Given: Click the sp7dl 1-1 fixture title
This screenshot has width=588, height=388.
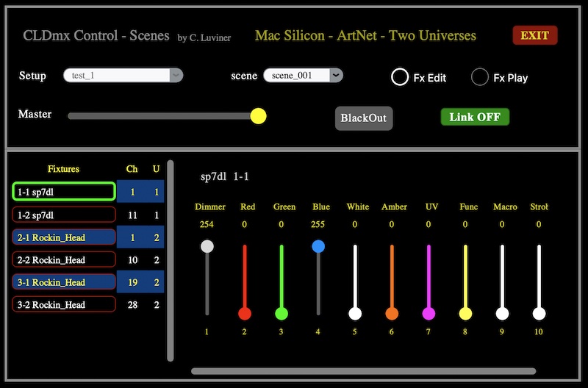Looking at the screenshot, I should [x=225, y=176].
